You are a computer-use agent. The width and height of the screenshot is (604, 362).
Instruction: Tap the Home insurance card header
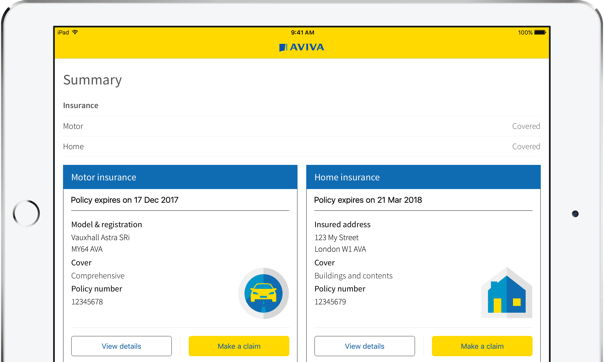423,177
